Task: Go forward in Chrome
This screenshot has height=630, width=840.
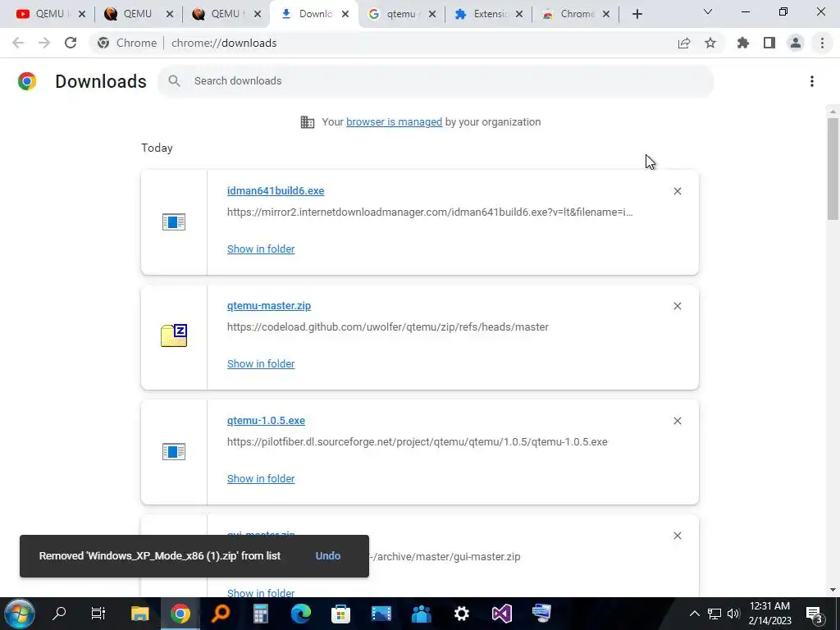Action: pos(44,43)
